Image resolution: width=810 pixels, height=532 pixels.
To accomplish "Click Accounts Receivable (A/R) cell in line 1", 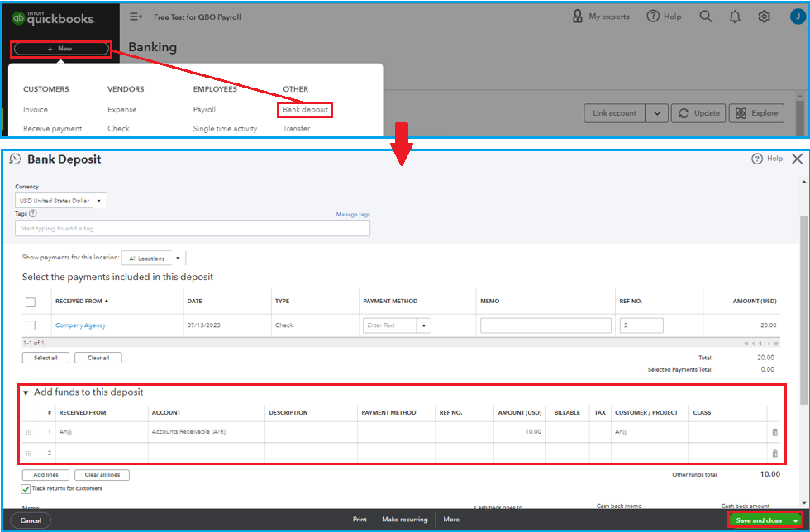I will coord(206,432).
